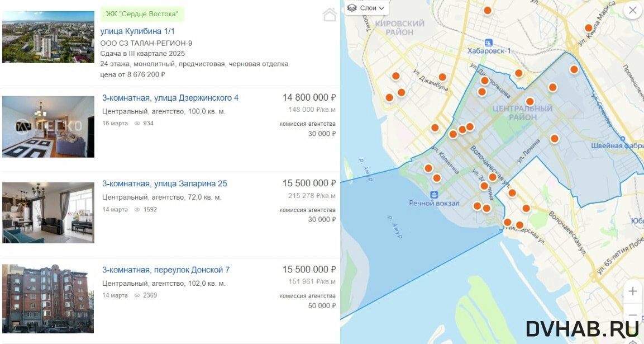Click the Речной вокзал ferry terminal icon
This screenshot has width=644, height=344.
click(433, 194)
